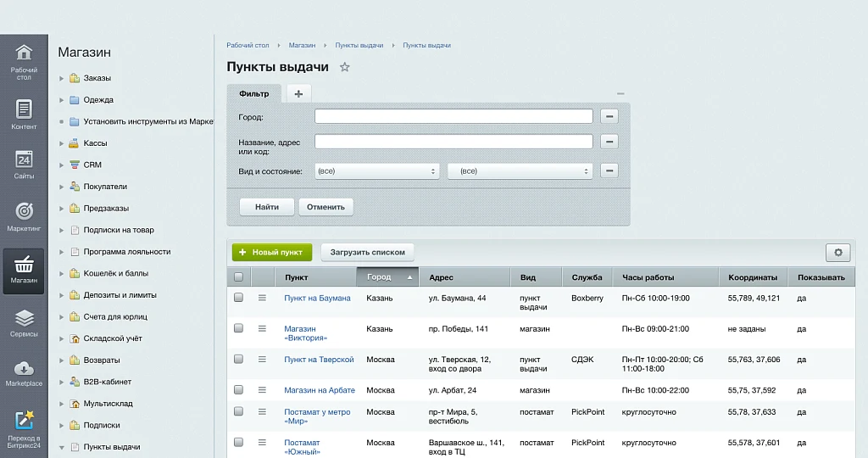Open the Контент sidebar section
Screen dimensions: 868x458
24,114
